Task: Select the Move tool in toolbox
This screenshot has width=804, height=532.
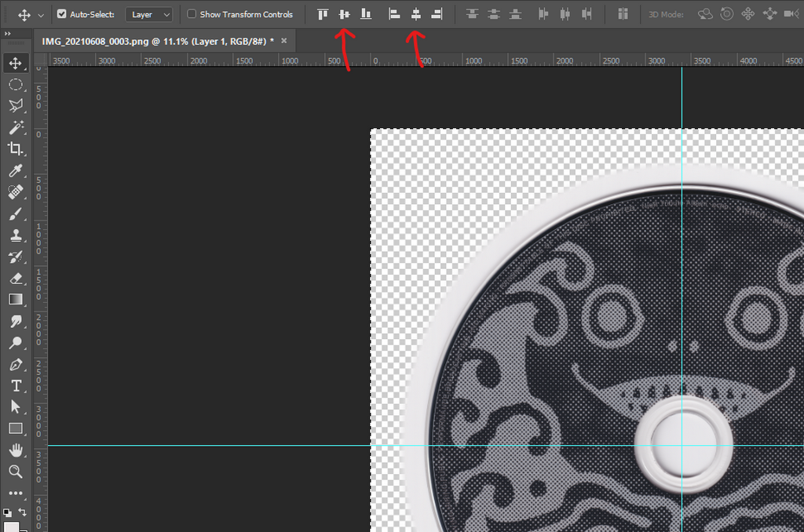Action: click(x=16, y=63)
